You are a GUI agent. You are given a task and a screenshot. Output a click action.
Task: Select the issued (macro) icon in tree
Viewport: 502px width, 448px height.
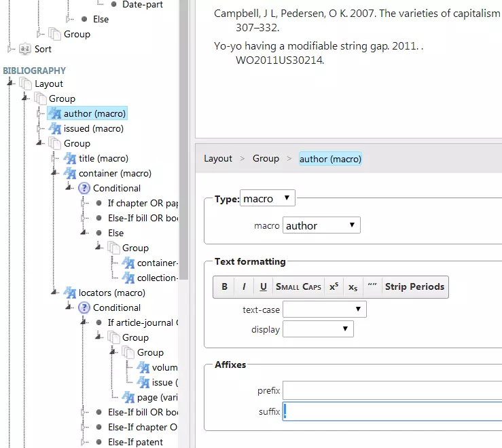click(55, 128)
